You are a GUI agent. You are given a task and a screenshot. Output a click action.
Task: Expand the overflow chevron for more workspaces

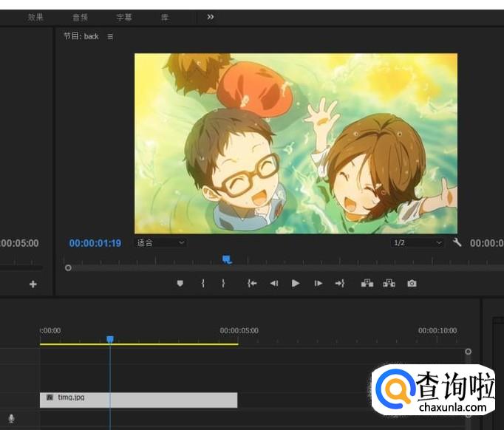(211, 16)
